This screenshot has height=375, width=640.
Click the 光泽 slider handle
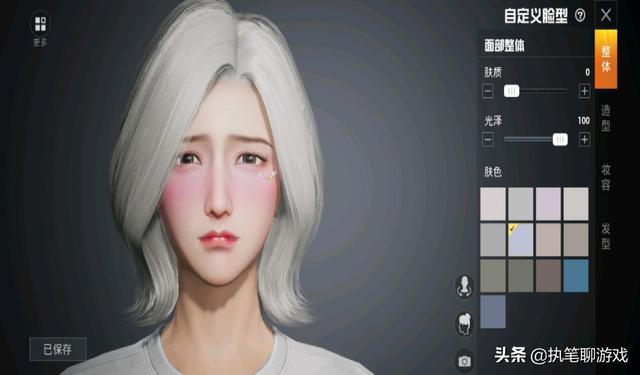tap(560, 140)
